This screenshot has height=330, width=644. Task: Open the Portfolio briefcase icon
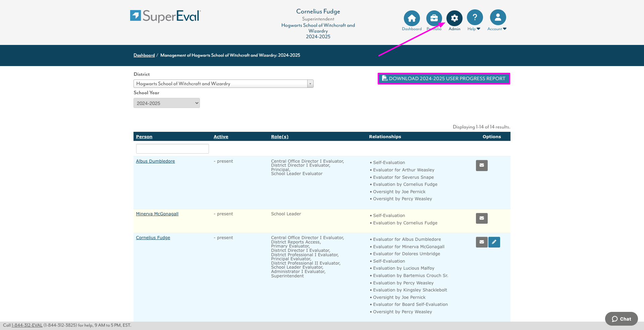tap(434, 18)
